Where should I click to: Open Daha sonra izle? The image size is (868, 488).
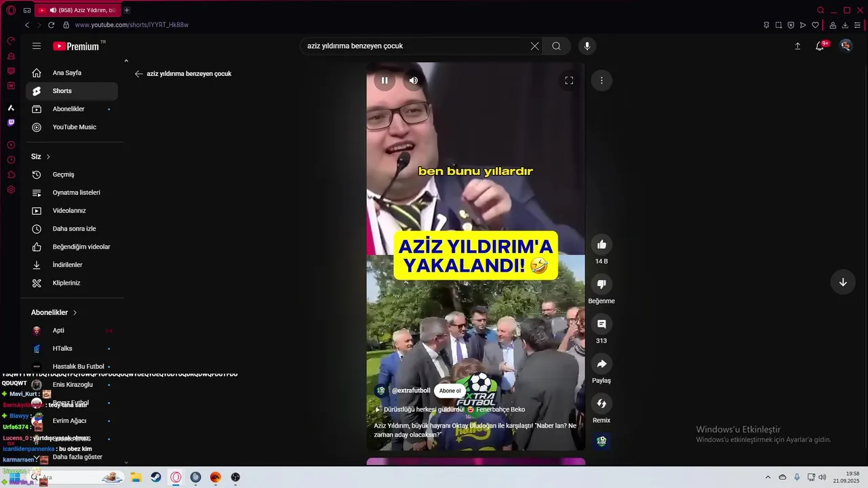coord(71,229)
